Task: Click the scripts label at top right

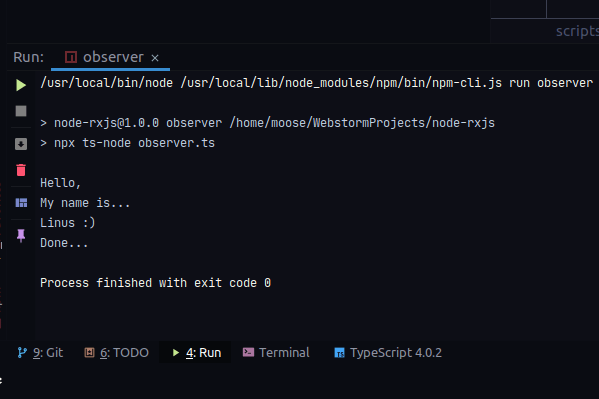Action: coord(577,31)
